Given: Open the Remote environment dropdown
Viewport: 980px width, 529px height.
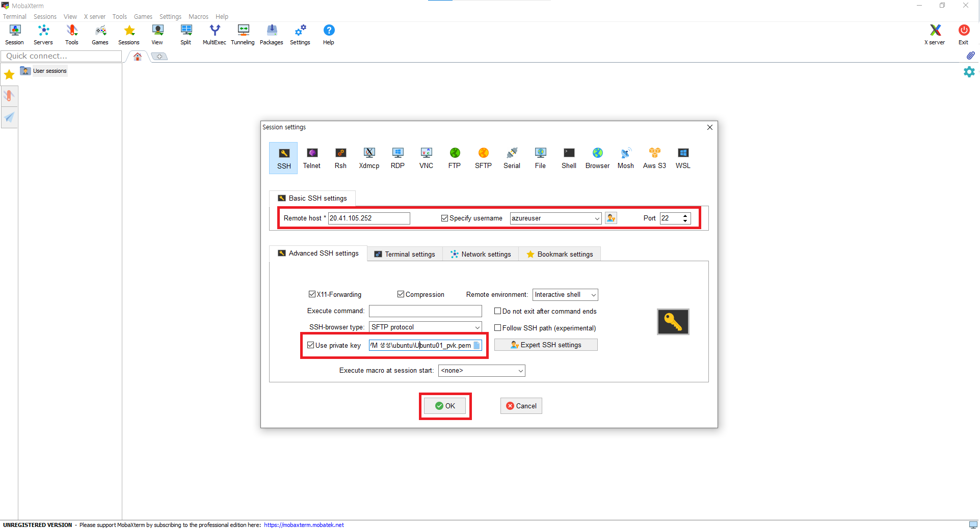Looking at the screenshot, I should (x=565, y=295).
